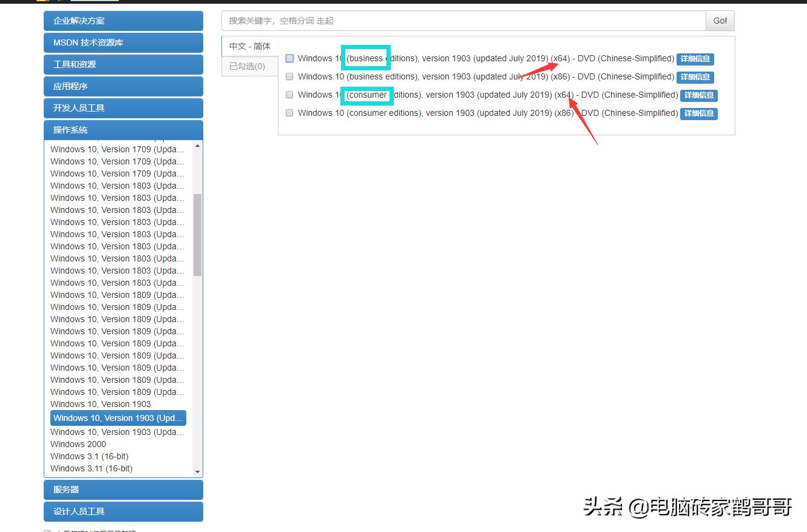Click the highlighted Windows 10 Version 1903 entry
807x532 pixels.
[118, 418]
